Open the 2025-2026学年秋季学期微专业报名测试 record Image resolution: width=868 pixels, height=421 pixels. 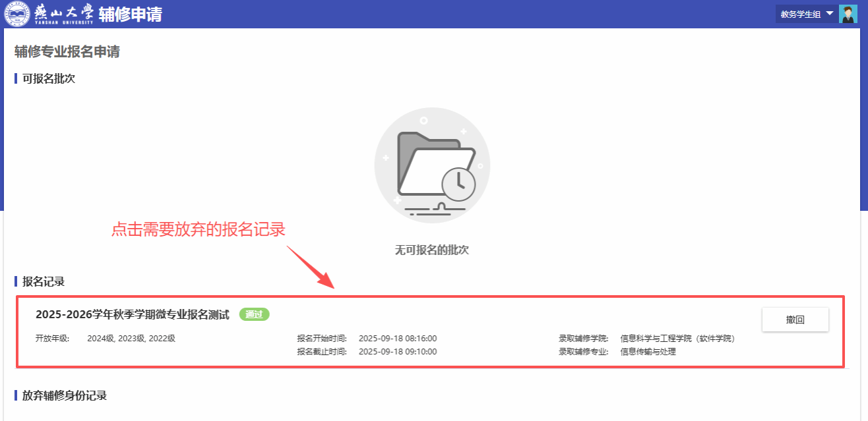[x=133, y=315]
